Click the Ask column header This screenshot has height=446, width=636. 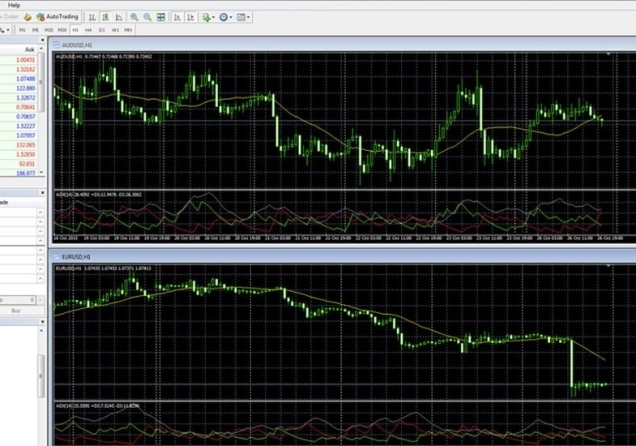(x=30, y=49)
